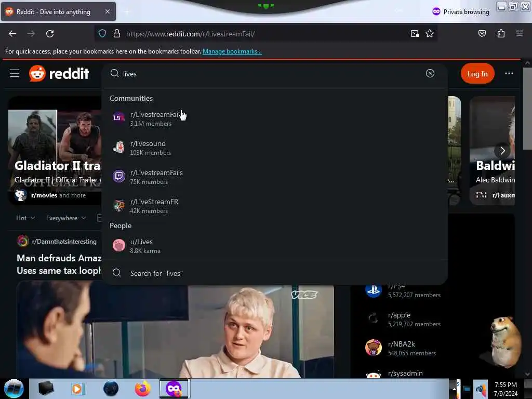
Task: Open picture-in-picture icon in address bar
Action: [415, 34]
